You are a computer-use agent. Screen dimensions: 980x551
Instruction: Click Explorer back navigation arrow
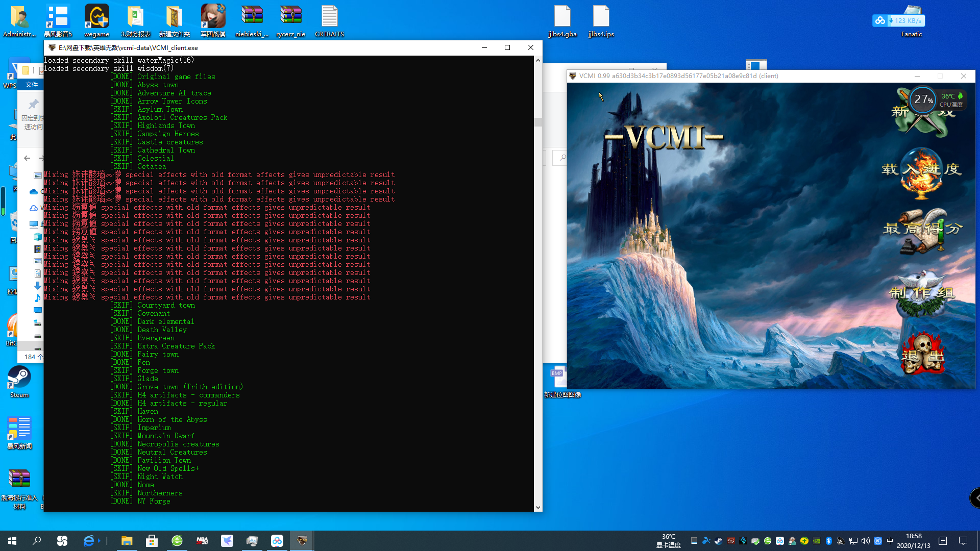point(27,158)
